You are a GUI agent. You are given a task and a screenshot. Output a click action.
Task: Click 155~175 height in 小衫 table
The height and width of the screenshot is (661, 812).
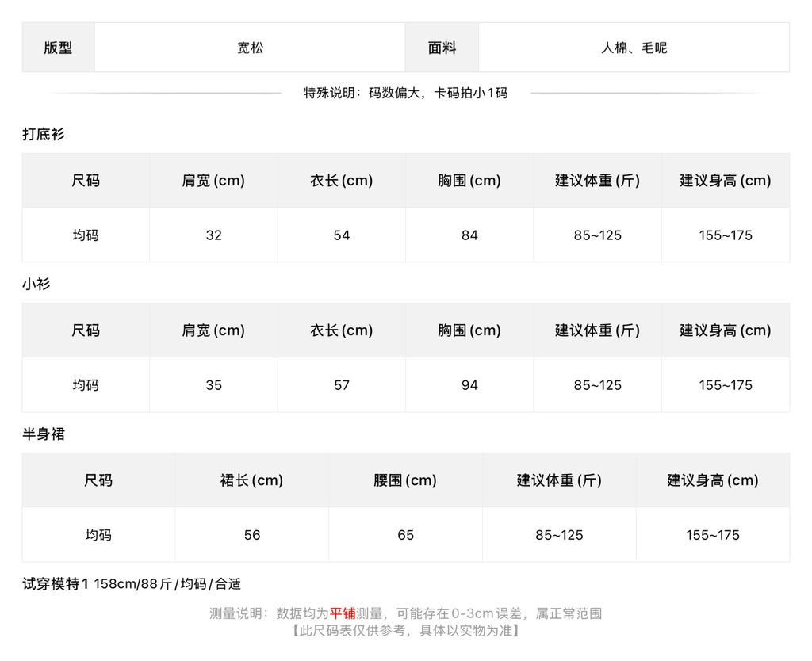point(726,385)
